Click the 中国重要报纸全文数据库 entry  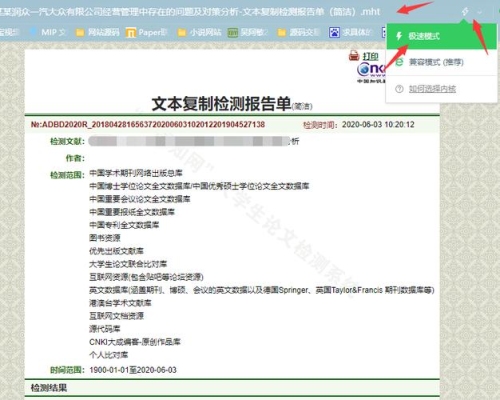click(132, 212)
